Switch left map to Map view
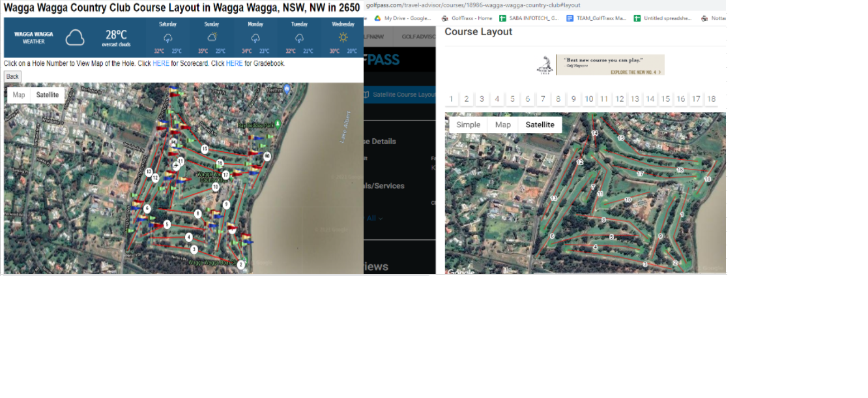 click(x=19, y=95)
